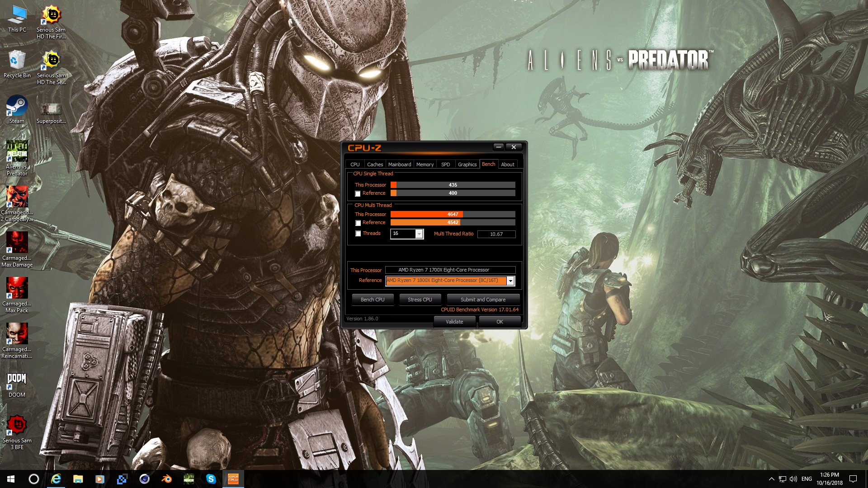Select Carmageddon Max Pack shortcut
Viewport: 868px width, 488px height.
point(17,295)
